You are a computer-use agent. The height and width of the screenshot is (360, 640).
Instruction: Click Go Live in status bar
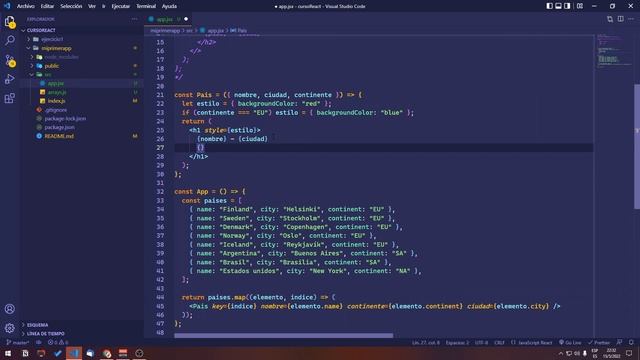pos(570,342)
